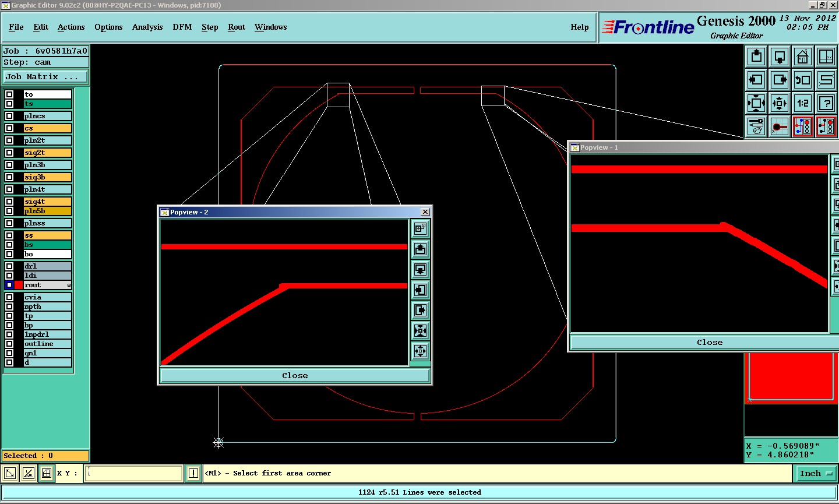Viewport: 839px width, 504px height.
Task: Toggle the checkbox for layer 'cs'
Action: coord(9,128)
